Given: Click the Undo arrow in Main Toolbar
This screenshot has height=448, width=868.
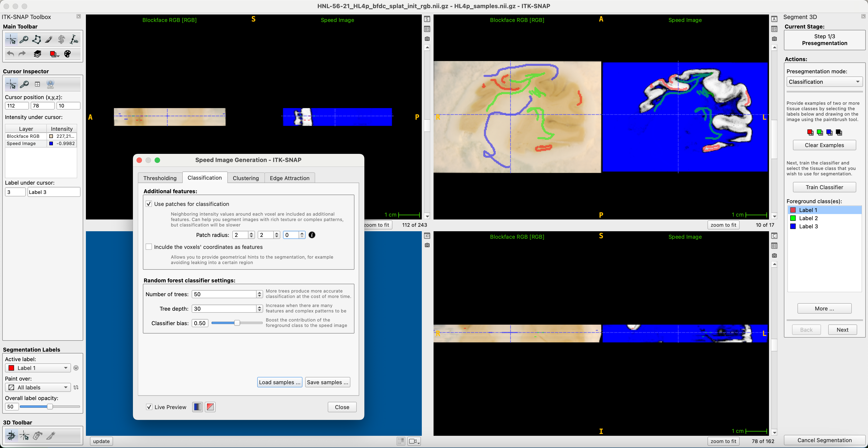Looking at the screenshot, I should pyautogui.click(x=10, y=54).
